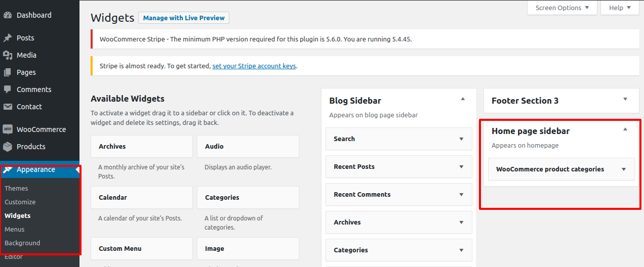Click the Posts pushpin icon
Screen dimensions: 644x267
pos(8,38)
